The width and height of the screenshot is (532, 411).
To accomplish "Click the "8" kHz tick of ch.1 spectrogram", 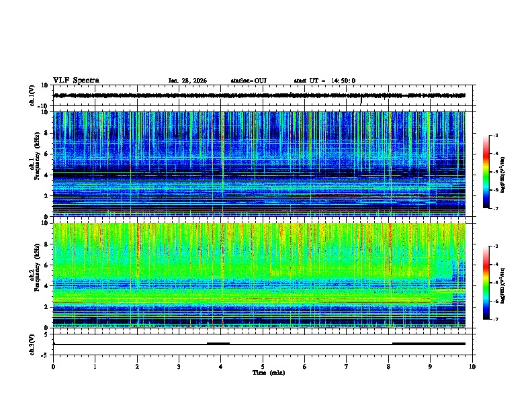I will (48, 133).
